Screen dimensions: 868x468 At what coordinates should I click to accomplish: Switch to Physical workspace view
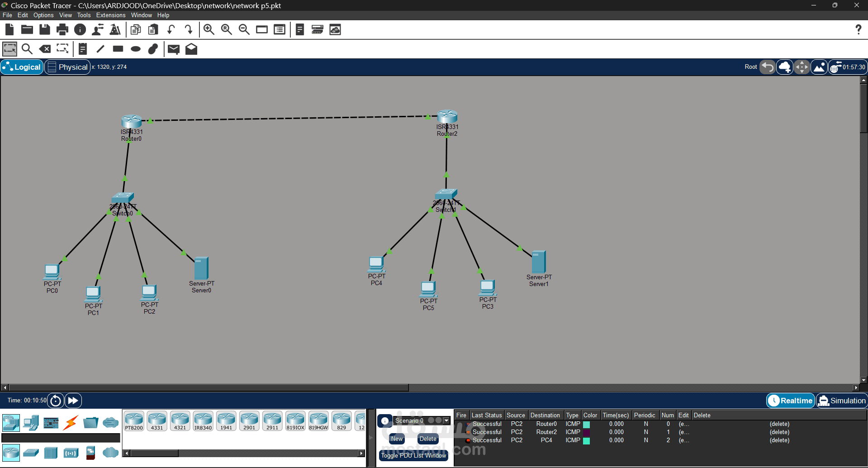(67, 67)
